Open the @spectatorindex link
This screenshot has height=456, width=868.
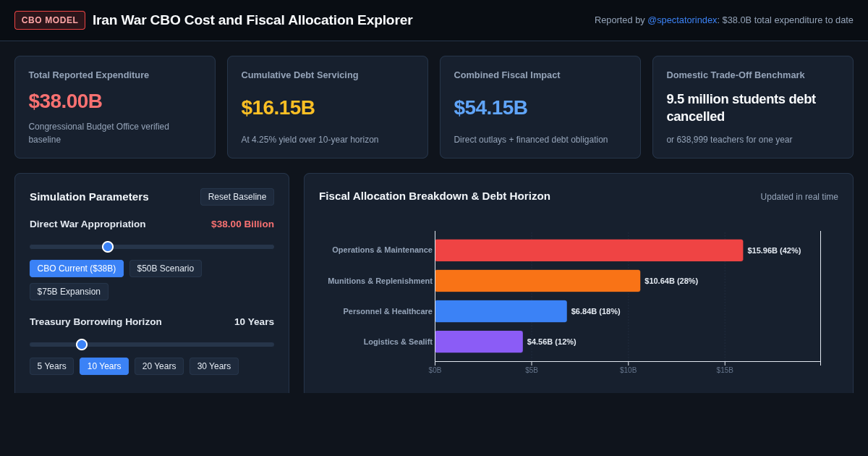pyautogui.click(x=682, y=20)
